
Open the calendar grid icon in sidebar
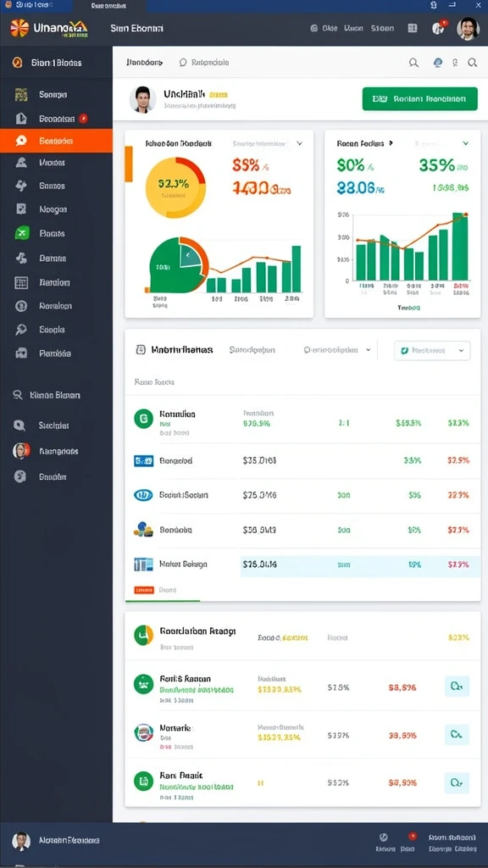[21, 282]
